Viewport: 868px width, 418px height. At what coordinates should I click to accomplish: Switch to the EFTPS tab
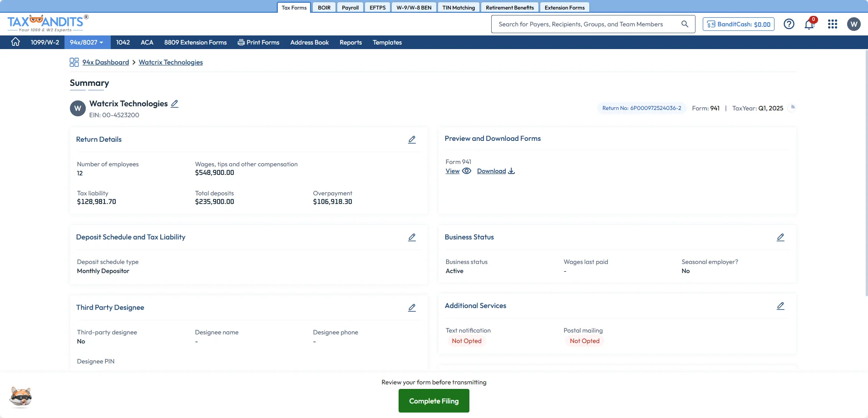(x=377, y=8)
